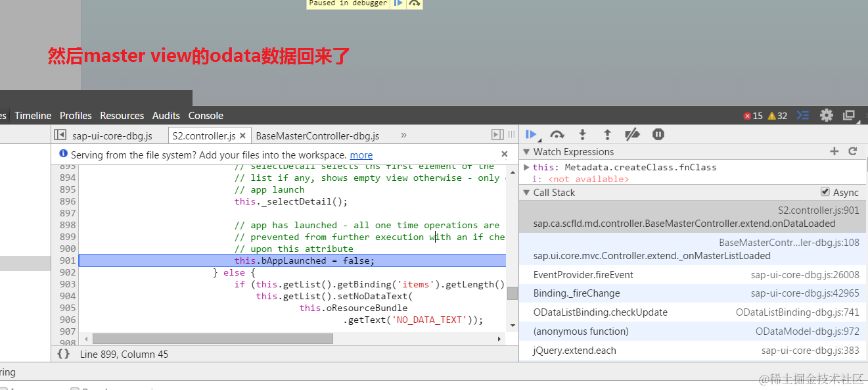Screen dimensions: 868x390
Task: Change DevTools dock side
Action: (849, 115)
